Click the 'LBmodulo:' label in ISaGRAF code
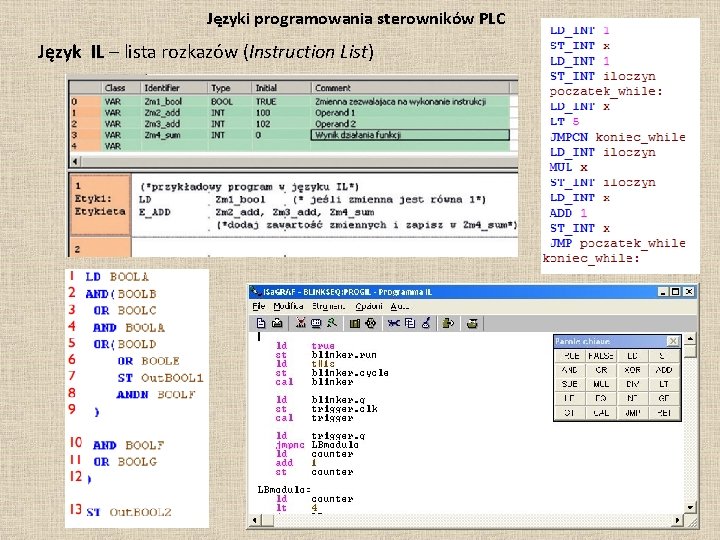Image resolution: width=720 pixels, height=540 pixels. point(284,489)
